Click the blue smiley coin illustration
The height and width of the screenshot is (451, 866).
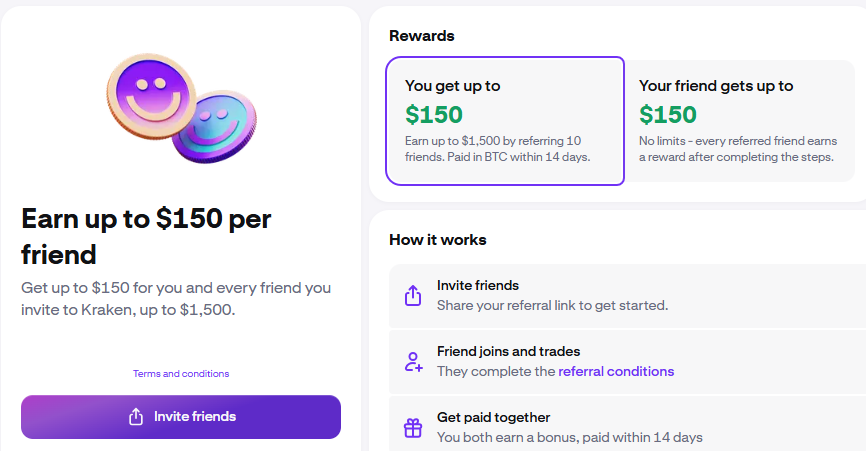click(215, 128)
